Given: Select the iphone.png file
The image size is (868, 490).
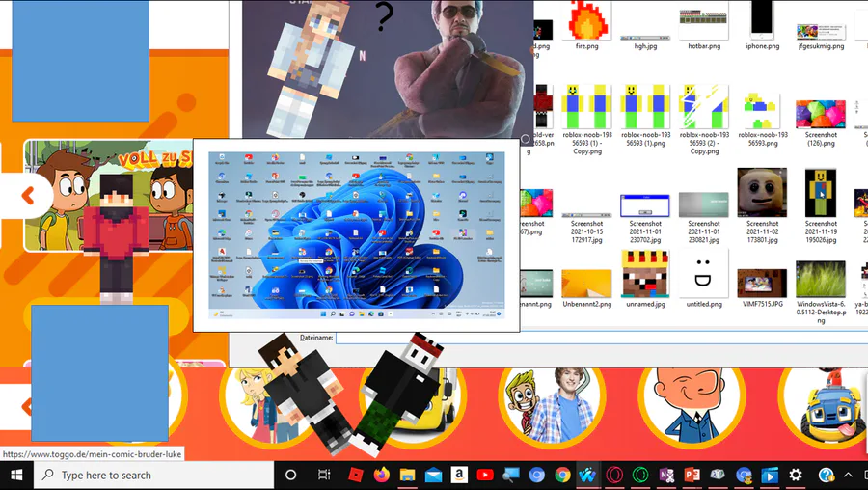Looking at the screenshot, I should (762, 25).
